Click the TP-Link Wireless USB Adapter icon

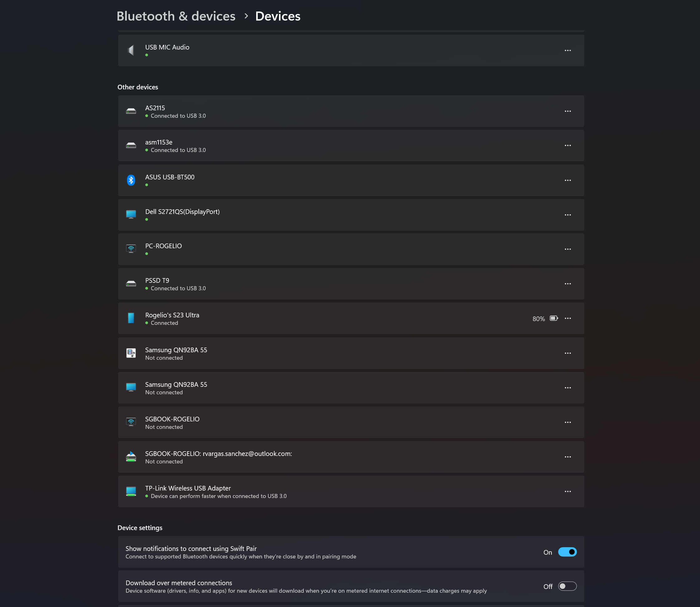[x=131, y=491]
